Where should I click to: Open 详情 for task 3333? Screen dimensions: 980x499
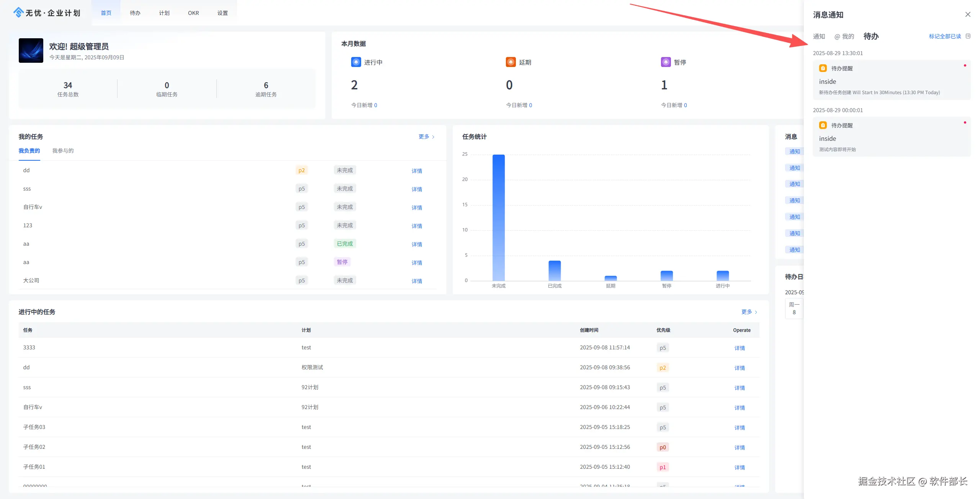[739, 348]
